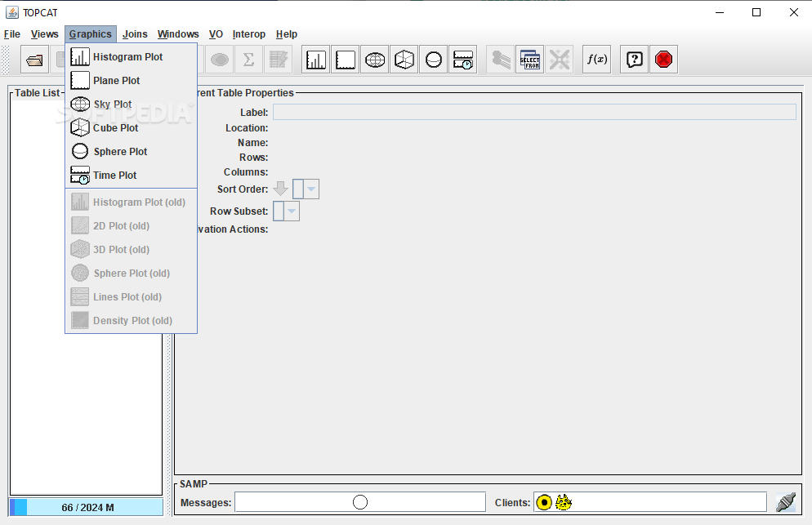Click the drag handle left of toolbar

tap(5, 60)
